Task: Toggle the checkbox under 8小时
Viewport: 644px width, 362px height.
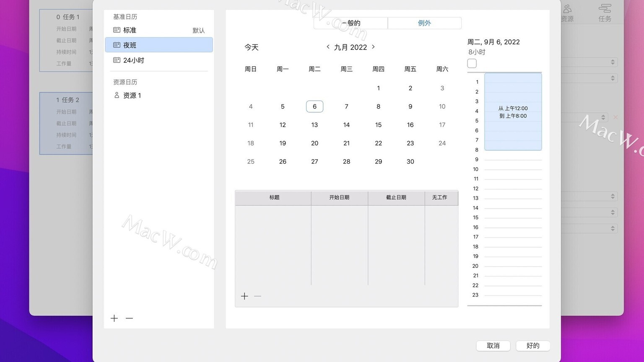Action: click(x=472, y=63)
